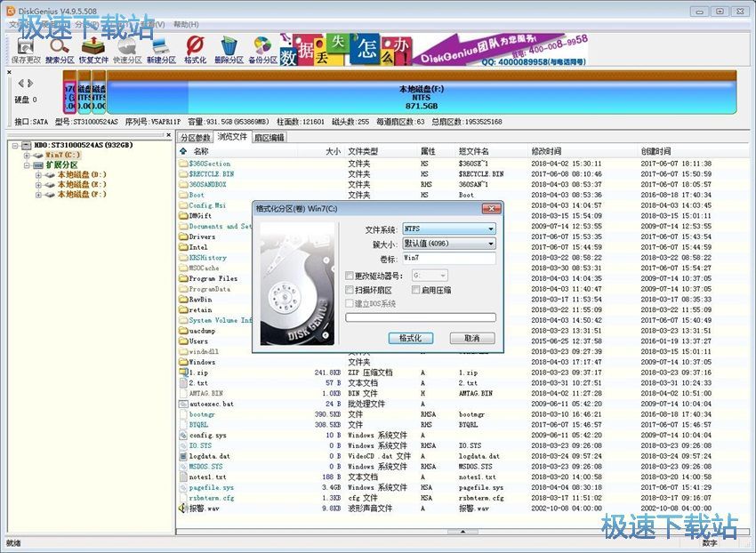Enable the scan bad sectors (扫描坏扇区) checkbox
This screenshot has width=756, height=553.
point(350,290)
